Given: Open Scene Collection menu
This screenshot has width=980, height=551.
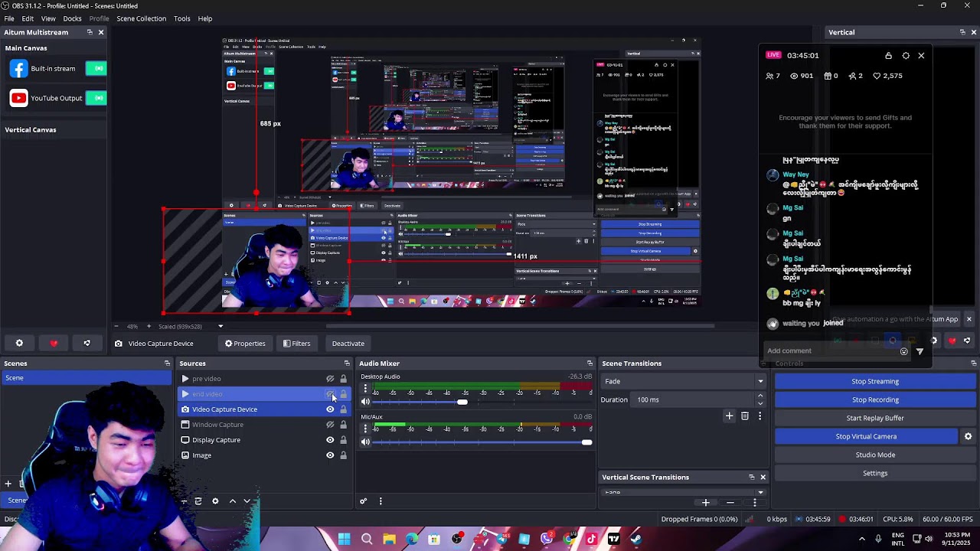Looking at the screenshot, I should click(141, 18).
